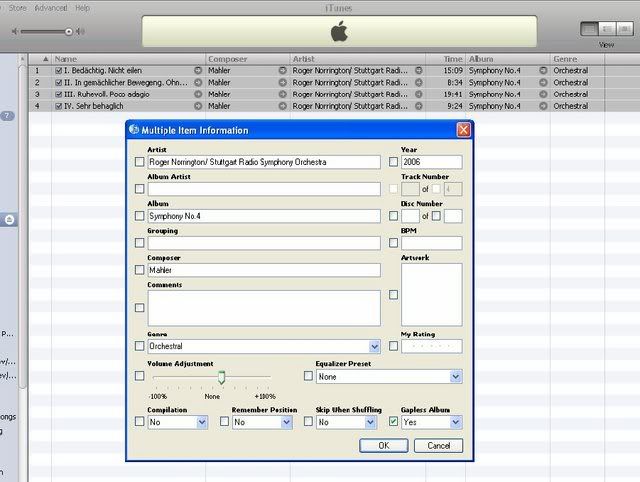Enable the Grouping checkbox
Viewport: 640px width, 482px height.
(140, 243)
